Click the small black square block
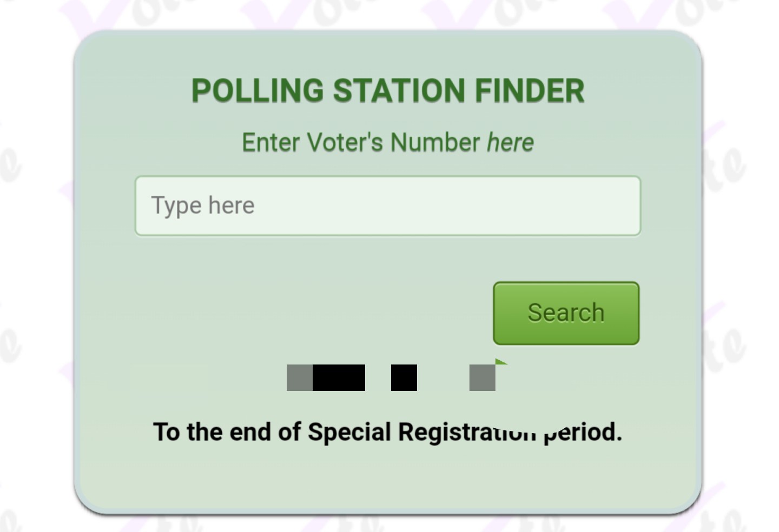This screenshot has height=532, width=779. coord(404,377)
